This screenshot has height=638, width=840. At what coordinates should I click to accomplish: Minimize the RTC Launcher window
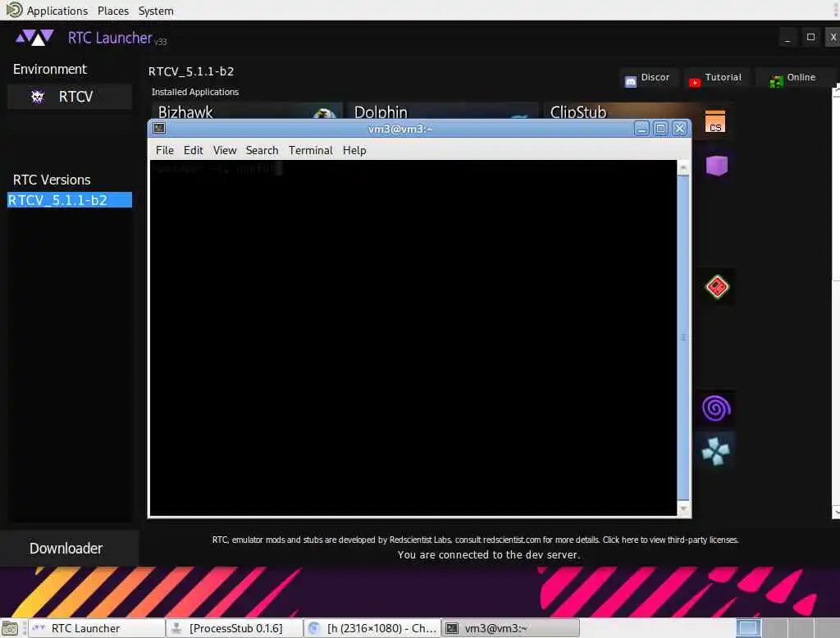(x=787, y=38)
